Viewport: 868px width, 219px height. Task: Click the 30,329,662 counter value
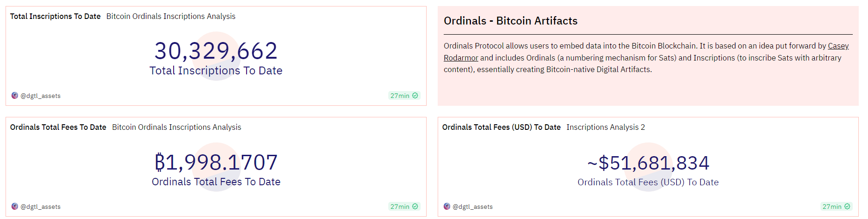click(x=216, y=51)
